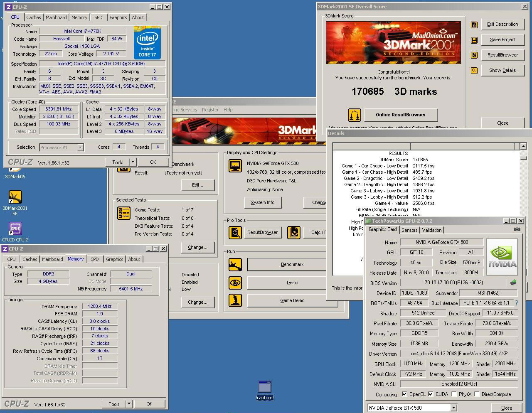Open the Processor #1 selection dropdown
This screenshot has height=413, width=532.
tap(80, 147)
